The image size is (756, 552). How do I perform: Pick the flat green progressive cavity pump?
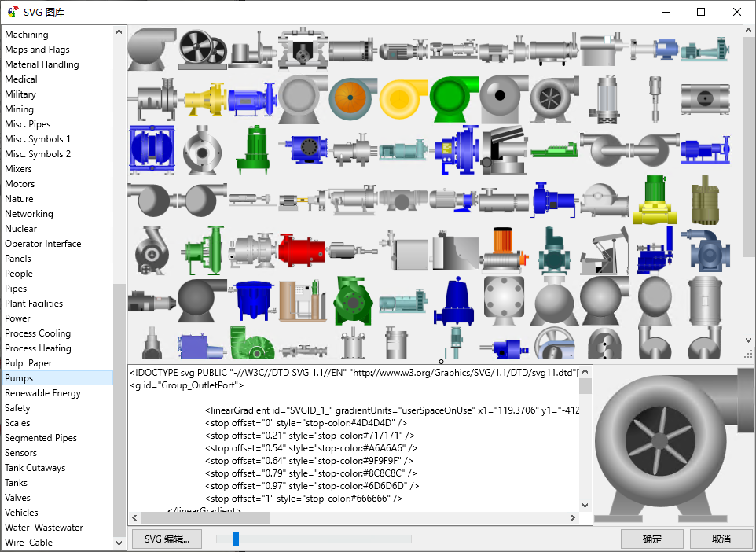[x=555, y=150]
